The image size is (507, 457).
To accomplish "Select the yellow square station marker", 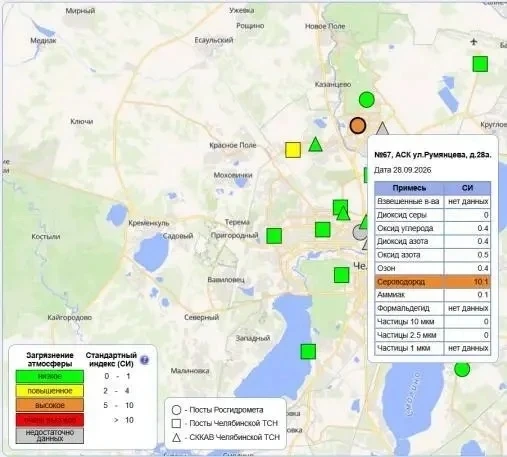I will coord(293,150).
